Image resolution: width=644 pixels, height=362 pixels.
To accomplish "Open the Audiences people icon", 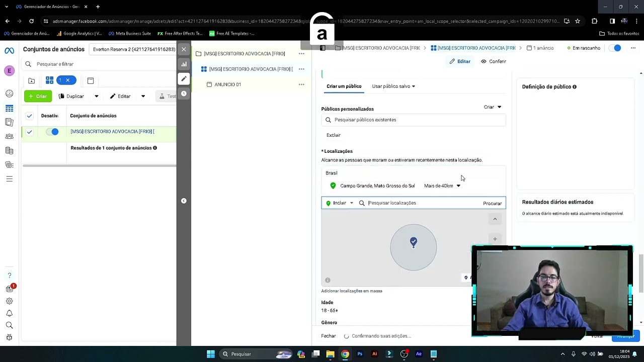I will pos(9,136).
